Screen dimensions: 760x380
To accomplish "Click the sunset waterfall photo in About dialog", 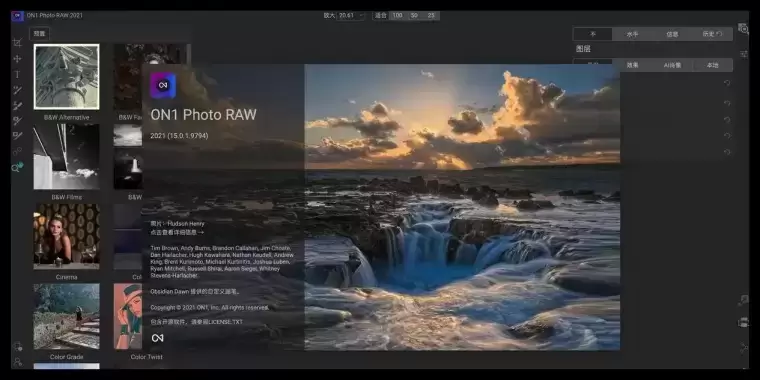I will click(x=462, y=207).
